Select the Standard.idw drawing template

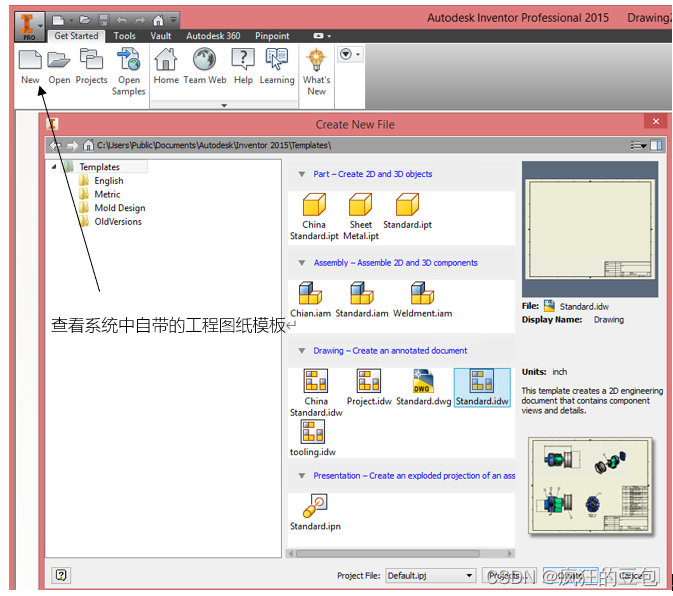pos(482,387)
